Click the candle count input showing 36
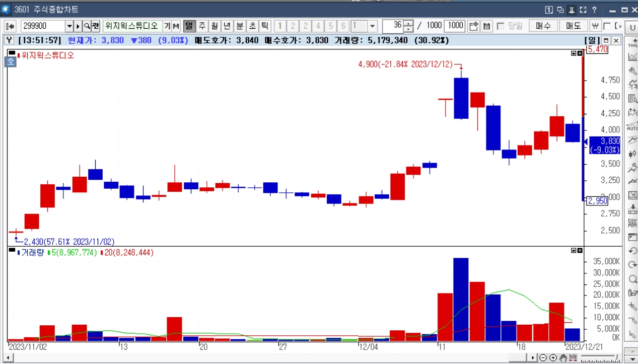Screen dimensions: 638x364 point(393,26)
